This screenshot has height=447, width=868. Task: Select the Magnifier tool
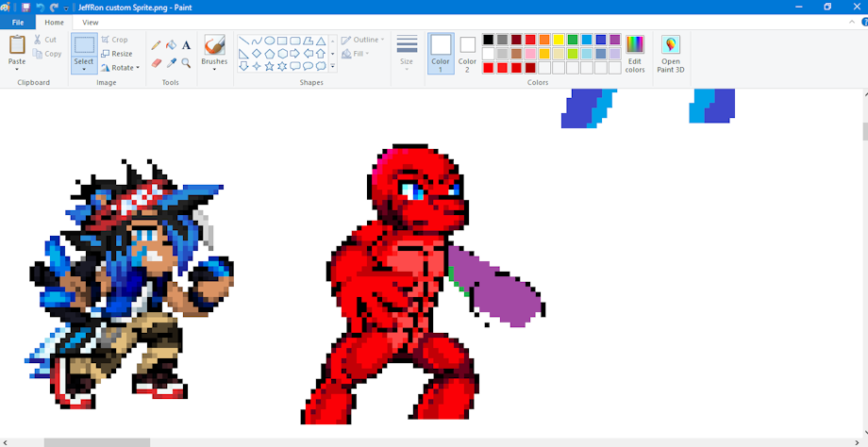click(186, 63)
